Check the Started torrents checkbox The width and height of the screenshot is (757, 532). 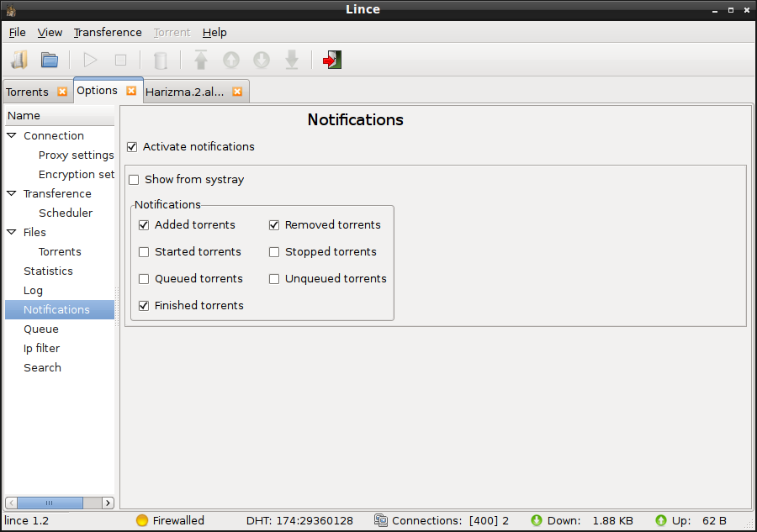144,252
